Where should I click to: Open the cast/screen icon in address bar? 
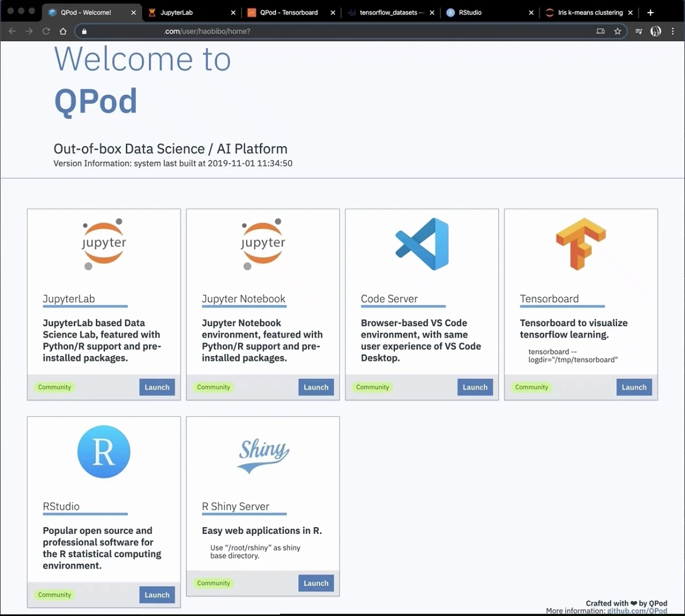[601, 31]
